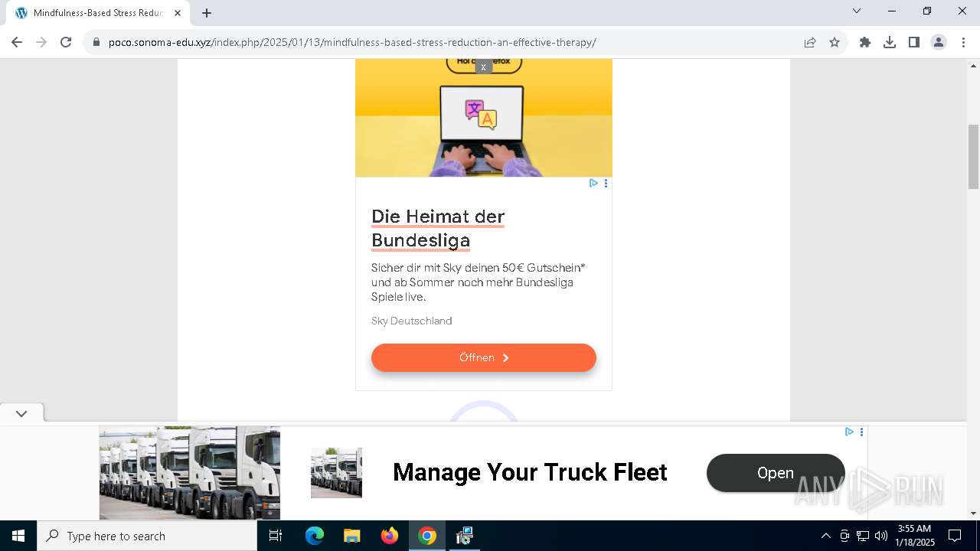The image size is (980, 551).
Task: Bookmark this tab with star icon
Action: pyautogui.click(x=835, y=42)
